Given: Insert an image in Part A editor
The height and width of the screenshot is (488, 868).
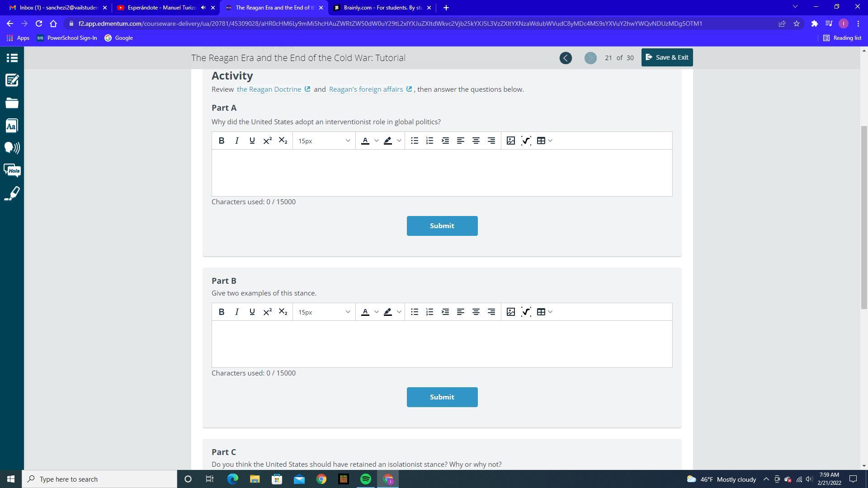Looking at the screenshot, I should coord(510,141).
